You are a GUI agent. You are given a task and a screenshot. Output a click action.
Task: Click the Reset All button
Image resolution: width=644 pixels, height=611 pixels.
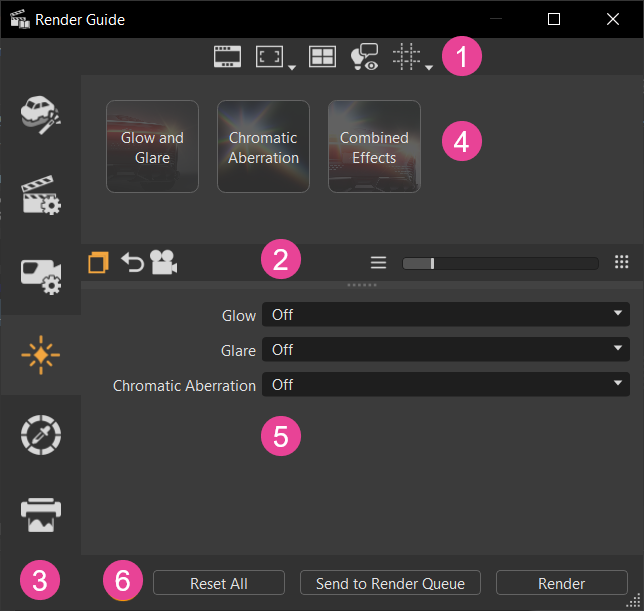tap(219, 583)
